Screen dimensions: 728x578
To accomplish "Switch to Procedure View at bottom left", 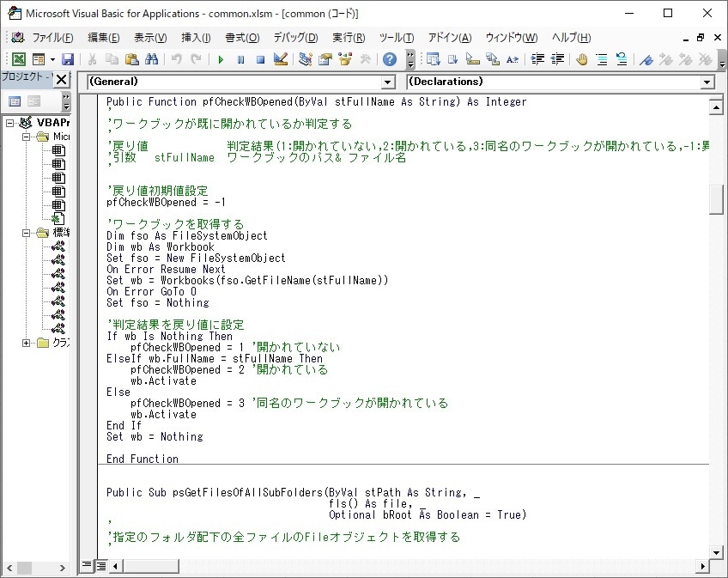I will tap(87, 565).
